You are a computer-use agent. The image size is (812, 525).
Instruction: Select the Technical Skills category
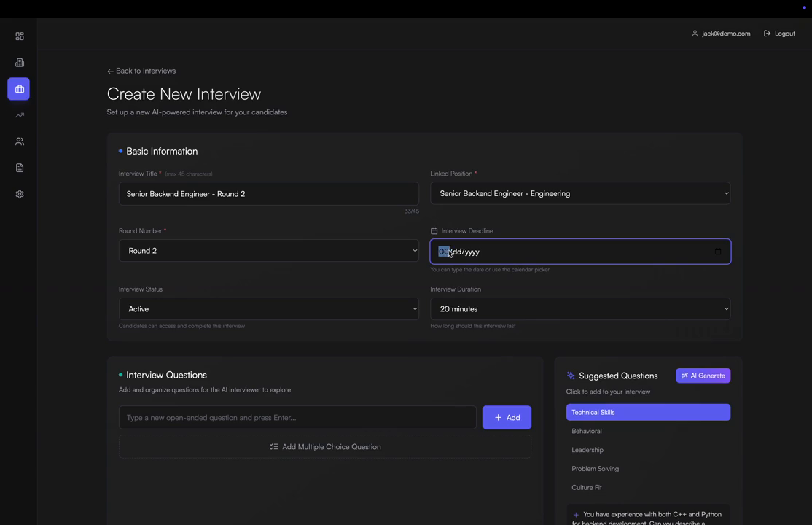coord(648,413)
